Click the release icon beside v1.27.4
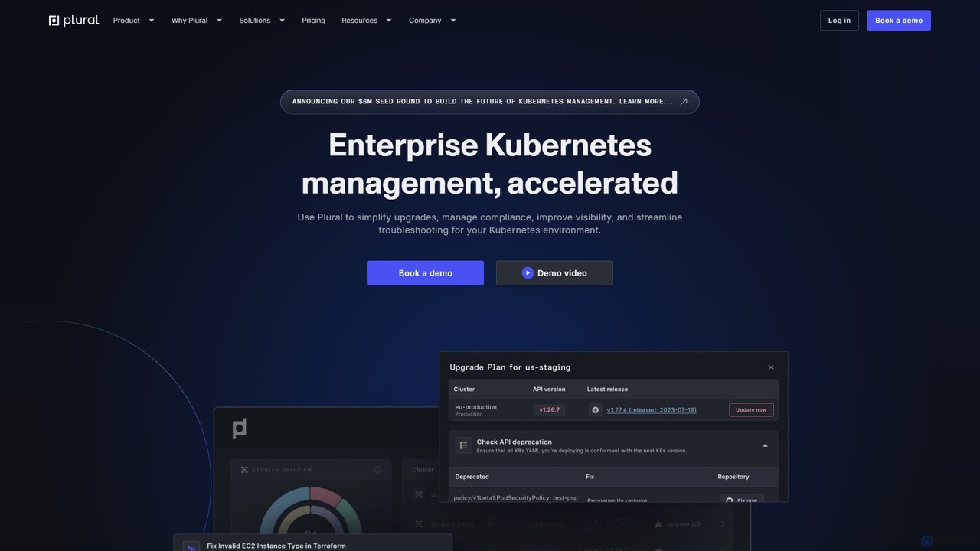Image resolution: width=980 pixels, height=551 pixels. click(595, 410)
